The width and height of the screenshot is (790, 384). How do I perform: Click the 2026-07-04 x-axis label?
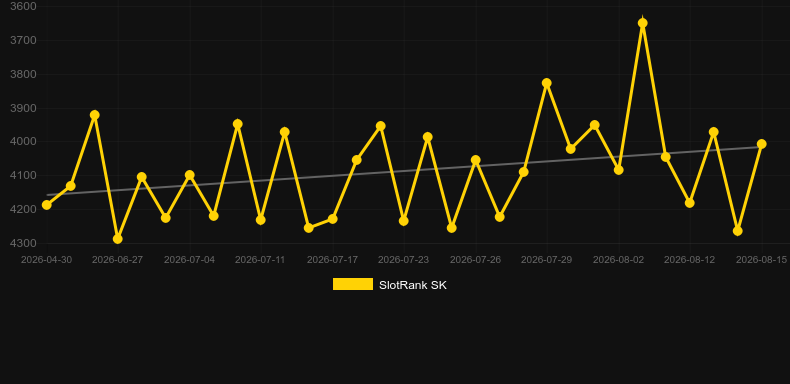(189, 260)
